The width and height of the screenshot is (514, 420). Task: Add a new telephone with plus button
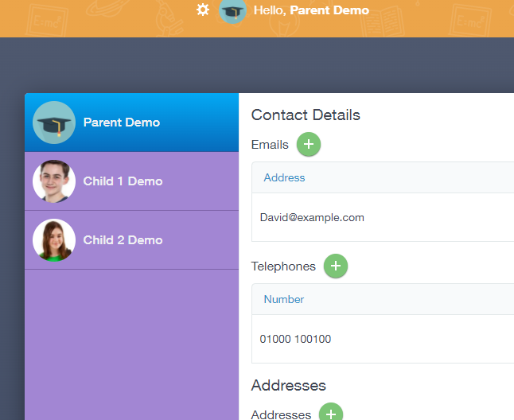coord(336,266)
